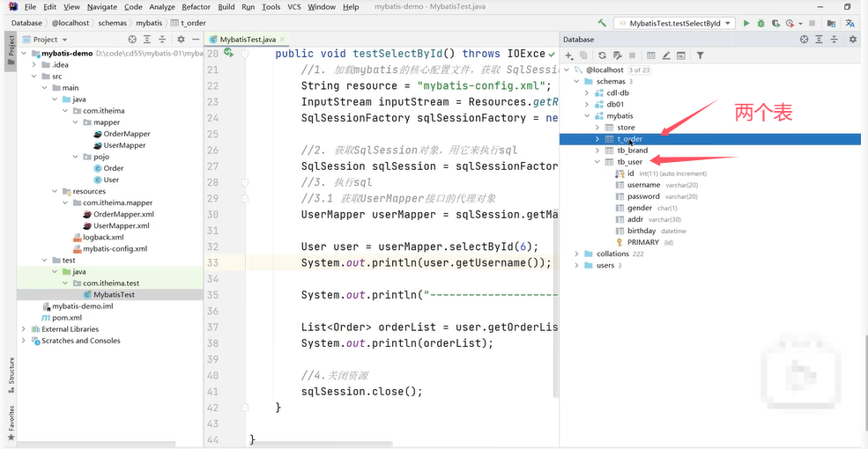Click the filter funnel icon in Database toolbar

click(x=701, y=55)
